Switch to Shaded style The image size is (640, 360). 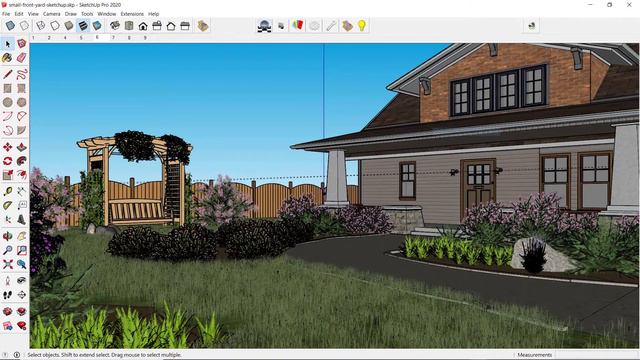tap(69, 26)
